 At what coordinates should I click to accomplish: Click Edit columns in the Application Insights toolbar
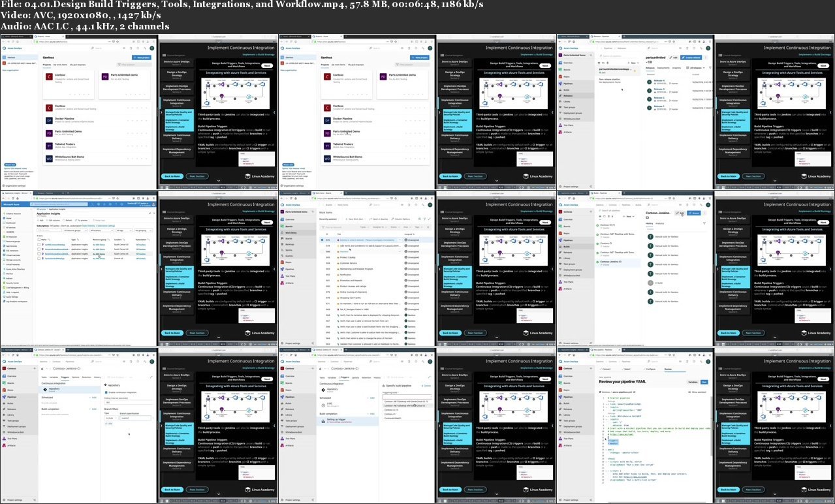pos(53,220)
